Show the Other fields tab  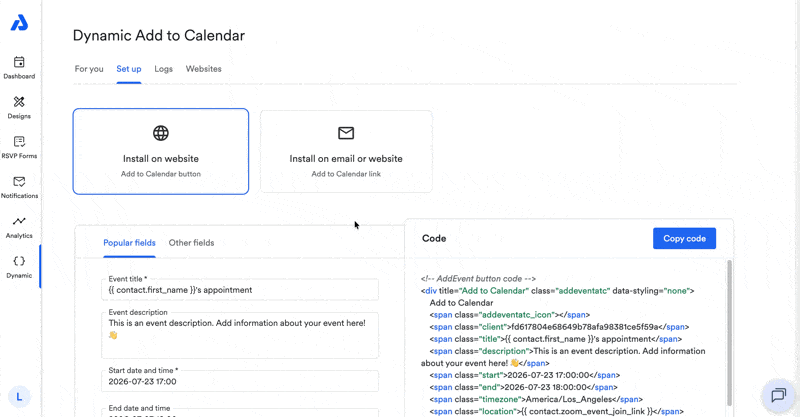[191, 243]
